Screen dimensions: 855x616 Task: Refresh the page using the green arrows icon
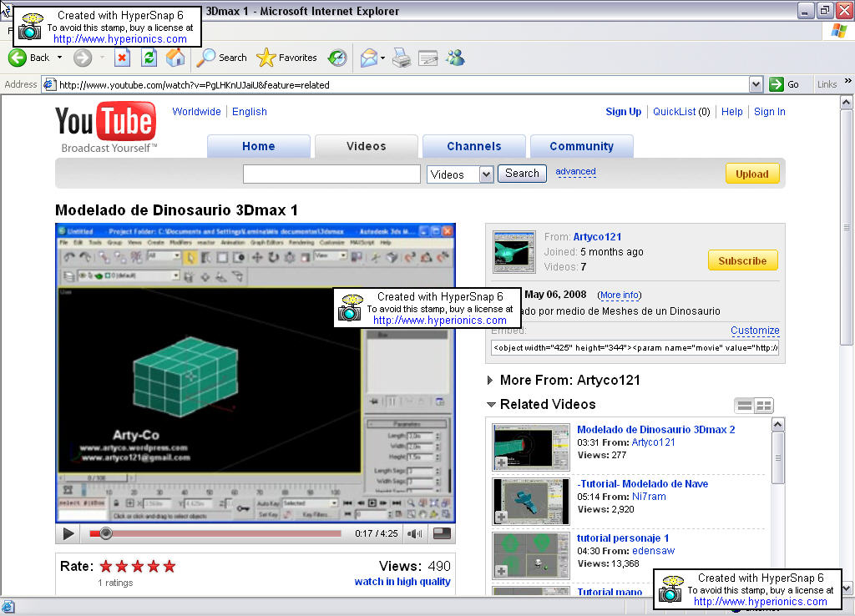click(x=149, y=58)
